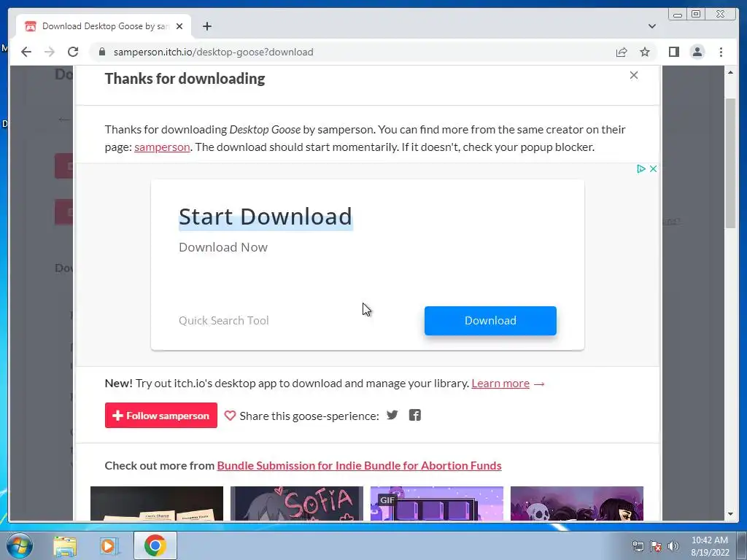This screenshot has height=560, width=747.
Task: Click the taskbar clock and date
Action: point(710,546)
